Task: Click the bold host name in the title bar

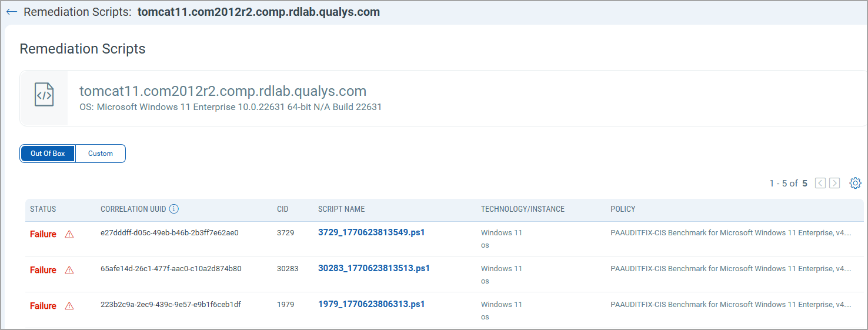Action: (x=259, y=12)
